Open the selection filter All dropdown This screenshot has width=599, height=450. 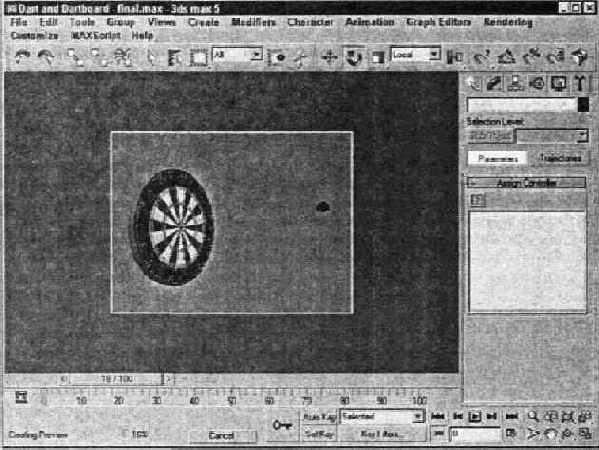[237, 55]
